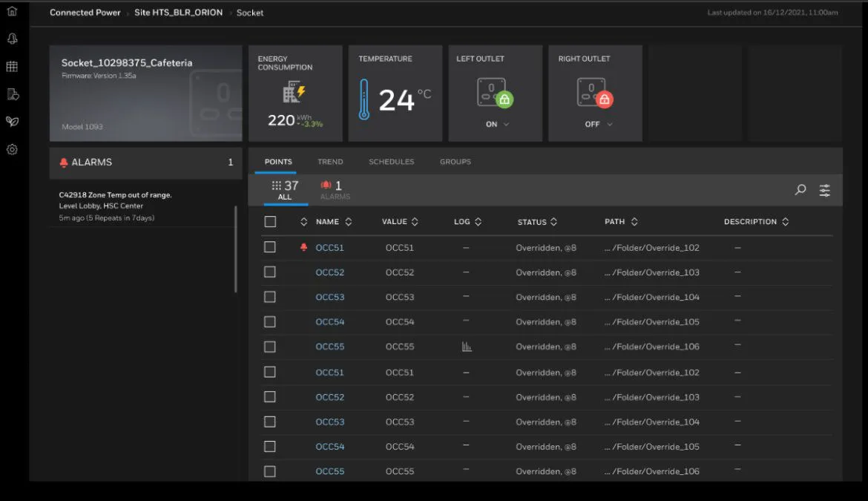Click the search magnifier icon

800,190
